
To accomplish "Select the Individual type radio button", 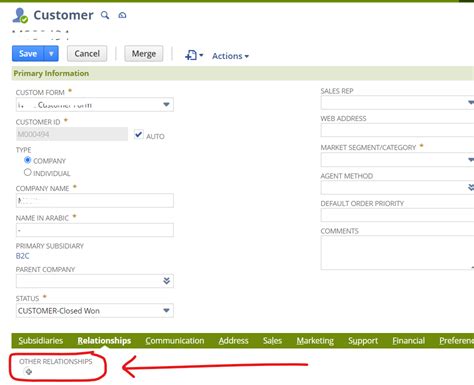I will [28, 172].
